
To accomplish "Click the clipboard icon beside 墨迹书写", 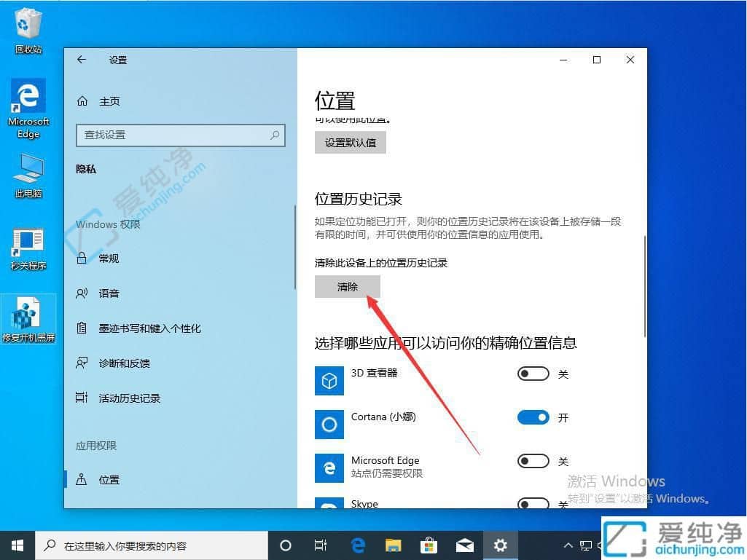I will point(82,328).
